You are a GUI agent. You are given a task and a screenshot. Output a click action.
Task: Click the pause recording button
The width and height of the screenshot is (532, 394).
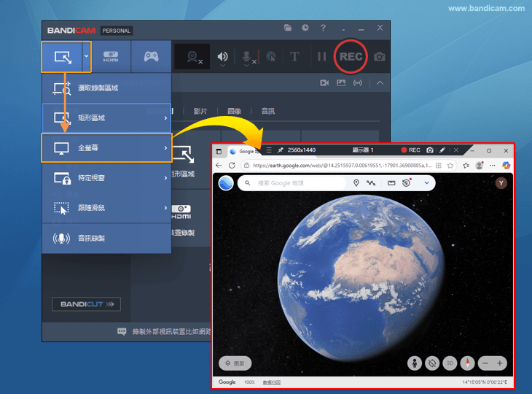click(321, 57)
